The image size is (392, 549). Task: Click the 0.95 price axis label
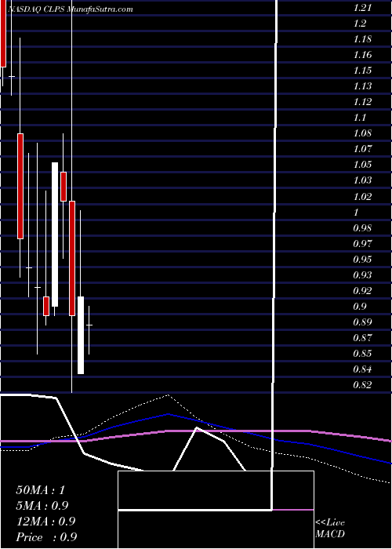tap(362, 260)
